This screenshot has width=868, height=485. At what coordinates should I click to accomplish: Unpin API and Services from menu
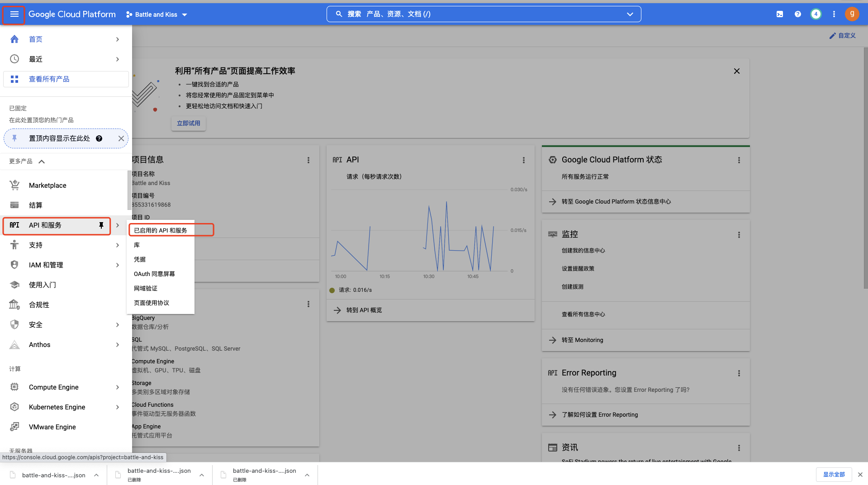tap(101, 225)
